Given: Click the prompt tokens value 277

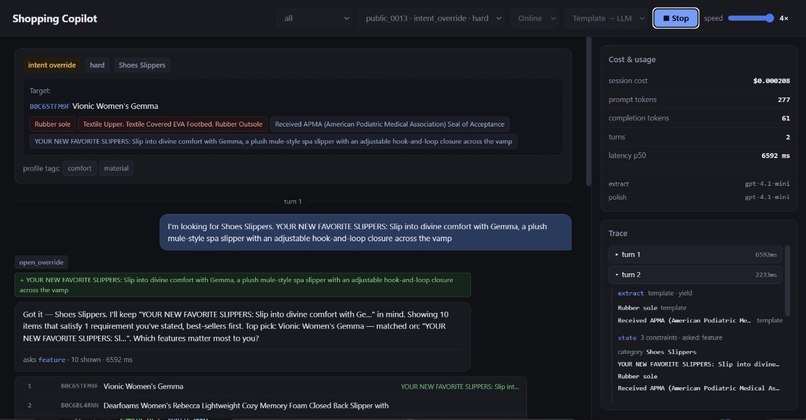Looking at the screenshot, I should click(784, 100).
